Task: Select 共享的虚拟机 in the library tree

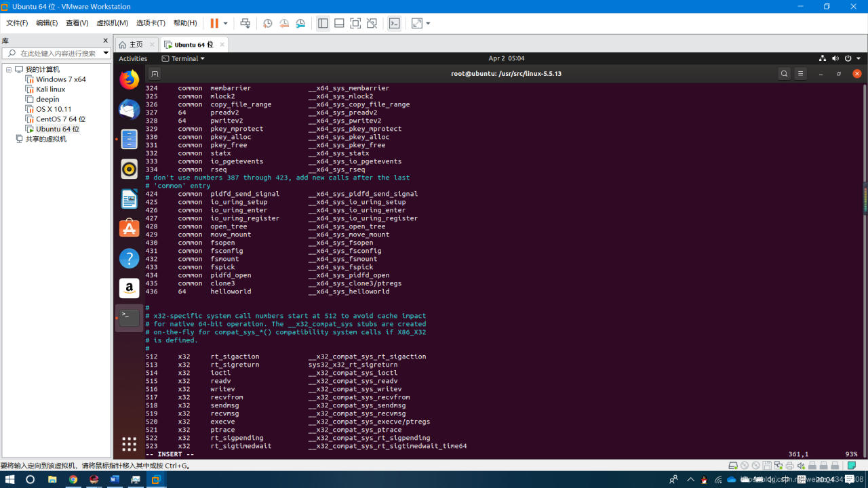Action: (x=46, y=139)
